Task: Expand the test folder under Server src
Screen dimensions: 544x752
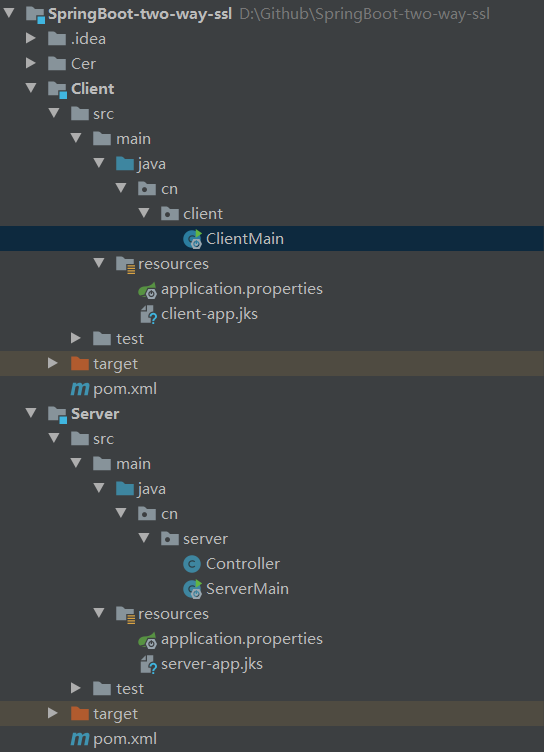Action: click(75, 688)
